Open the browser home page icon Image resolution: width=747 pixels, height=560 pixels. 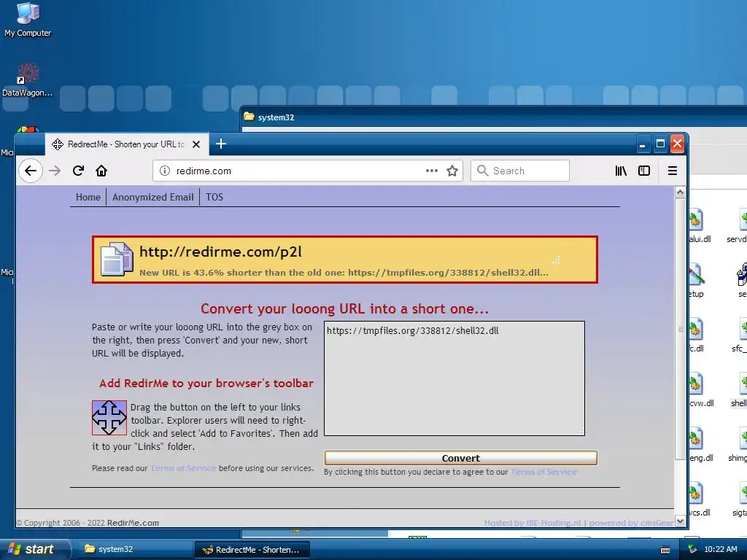(101, 171)
